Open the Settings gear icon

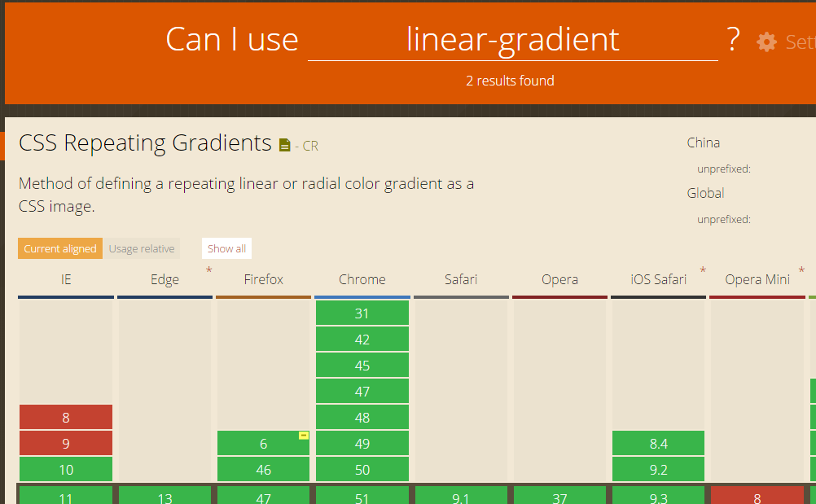766,42
